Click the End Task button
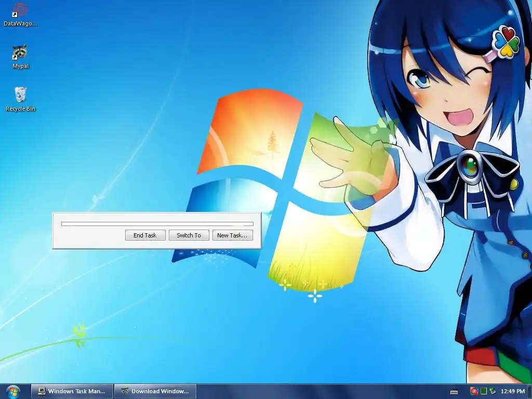 [145, 235]
